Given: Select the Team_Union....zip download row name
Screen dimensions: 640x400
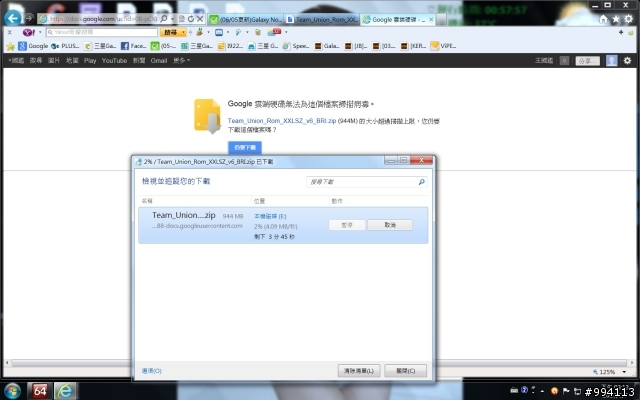Looking at the screenshot, I should click(184, 215).
